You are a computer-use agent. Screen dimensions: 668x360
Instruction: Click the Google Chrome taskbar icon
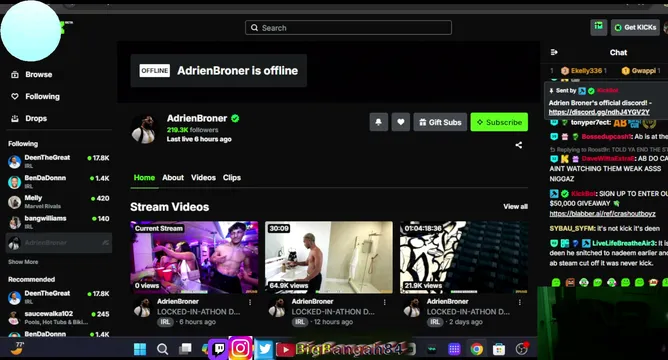[477, 349]
